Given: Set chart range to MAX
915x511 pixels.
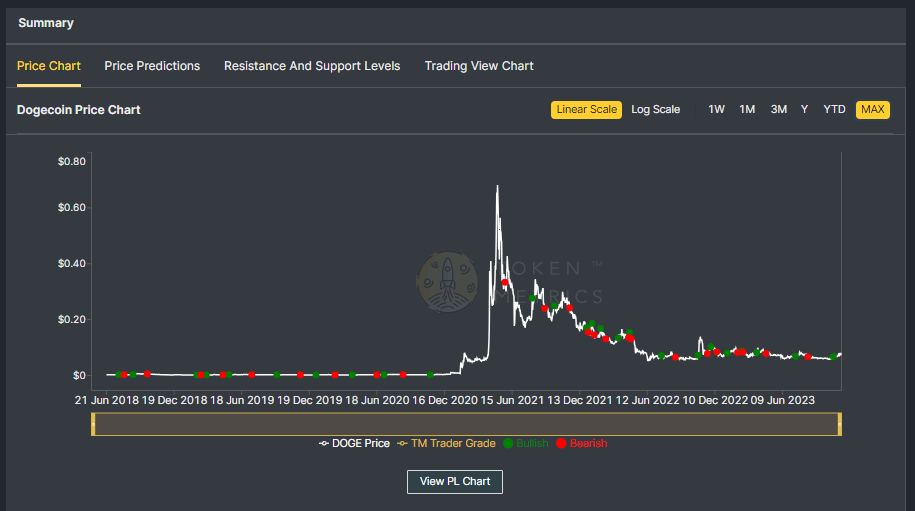Looking at the screenshot, I should (872, 110).
